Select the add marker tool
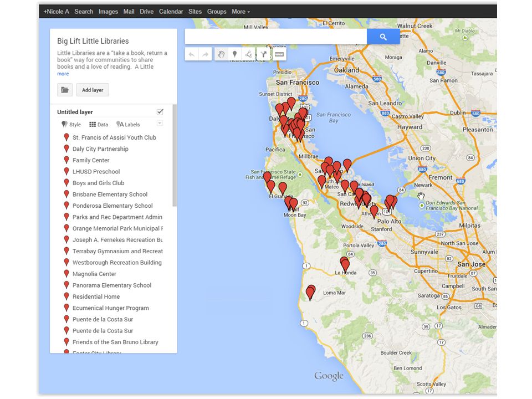 pos(234,54)
